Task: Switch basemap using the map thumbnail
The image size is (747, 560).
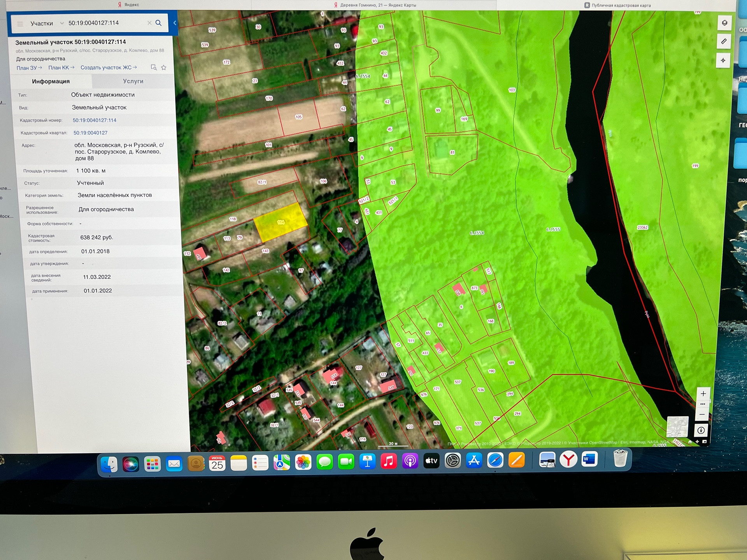Action: pos(677,427)
